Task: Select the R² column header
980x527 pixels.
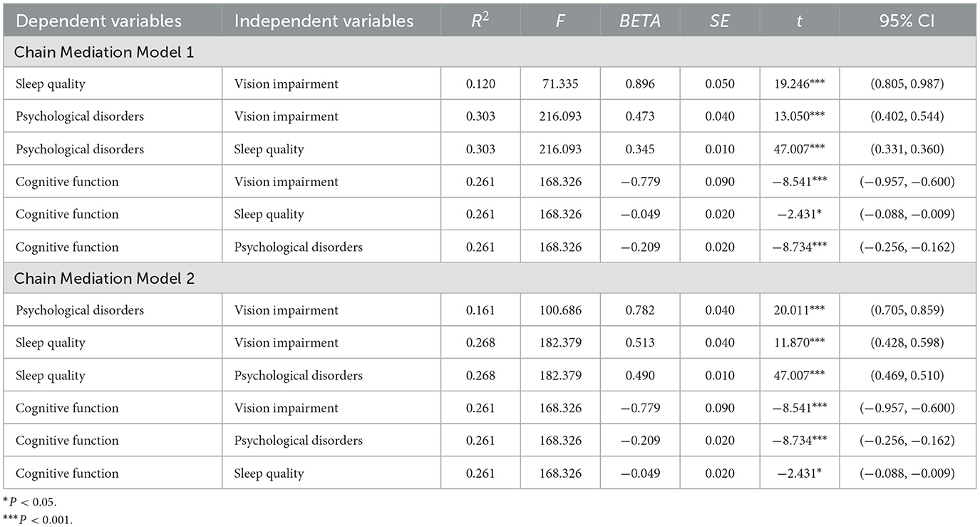Action: pyautogui.click(x=480, y=21)
